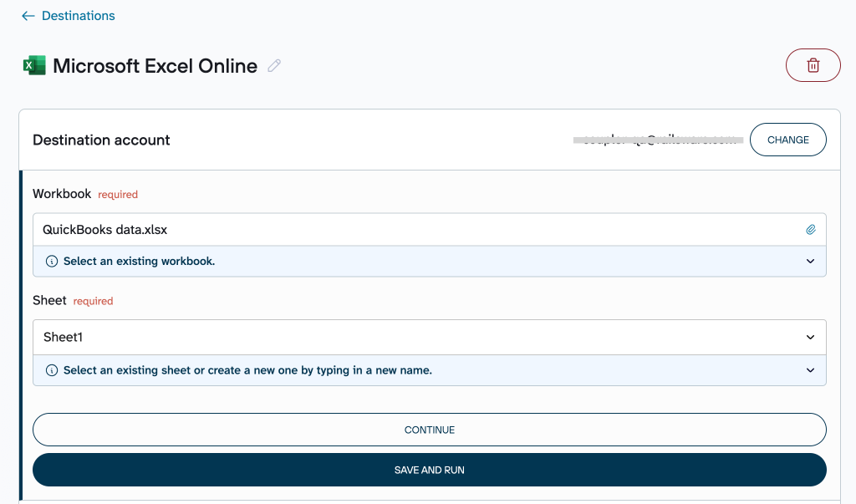Click the back arrow beside Destinations
Image resolution: width=856 pixels, height=504 pixels.
28,16
